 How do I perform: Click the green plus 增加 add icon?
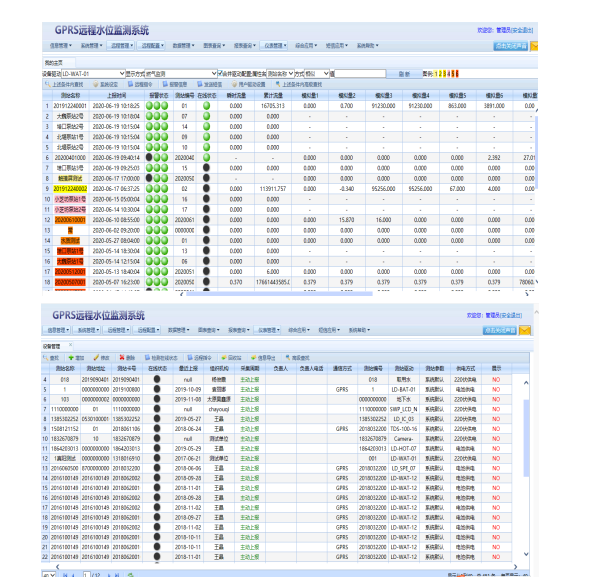click(71, 357)
